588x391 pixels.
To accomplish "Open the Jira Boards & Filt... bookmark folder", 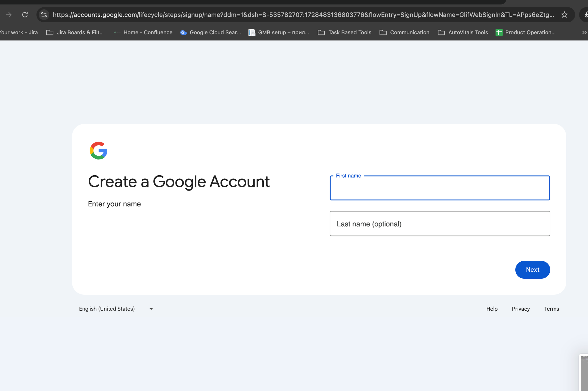I will [75, 32].
